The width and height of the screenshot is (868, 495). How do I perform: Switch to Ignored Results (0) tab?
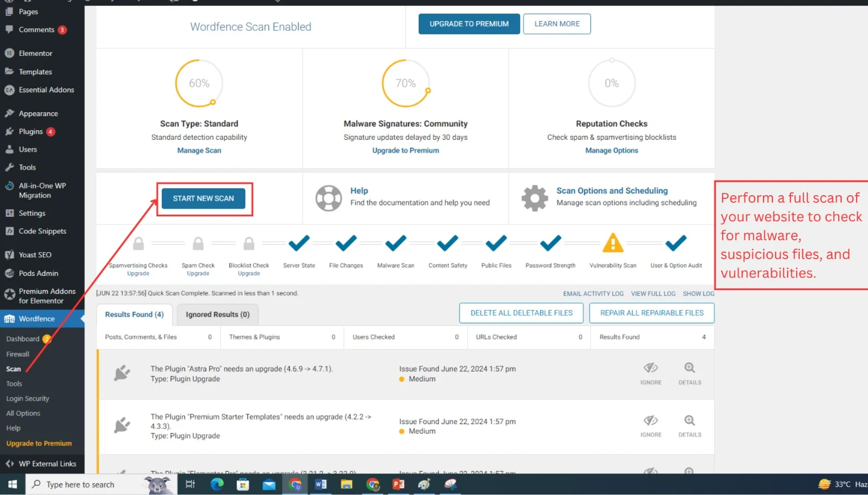coord(218,314)
